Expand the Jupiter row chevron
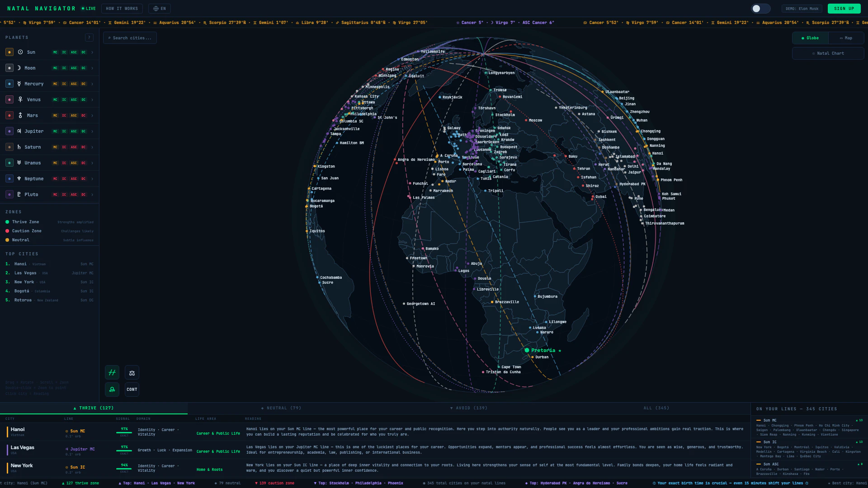Viewport: 868px width, 488px height. 92,131
